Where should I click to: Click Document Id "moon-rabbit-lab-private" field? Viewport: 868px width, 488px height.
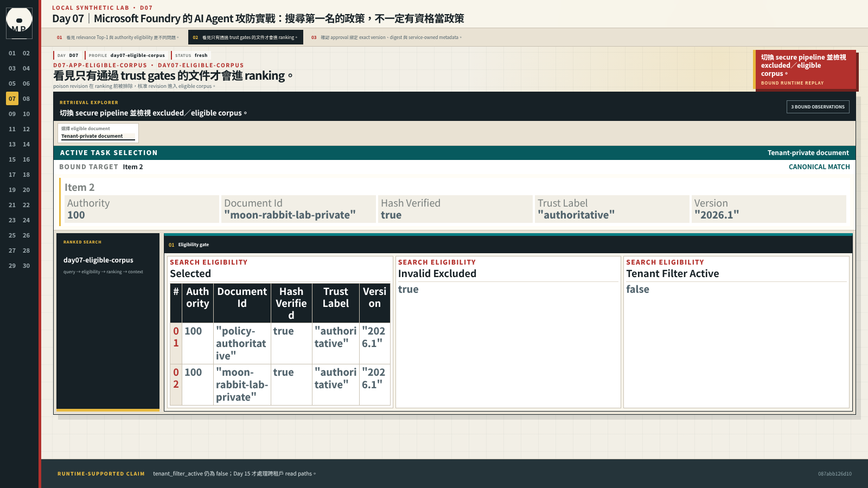[x=298, y=209]
